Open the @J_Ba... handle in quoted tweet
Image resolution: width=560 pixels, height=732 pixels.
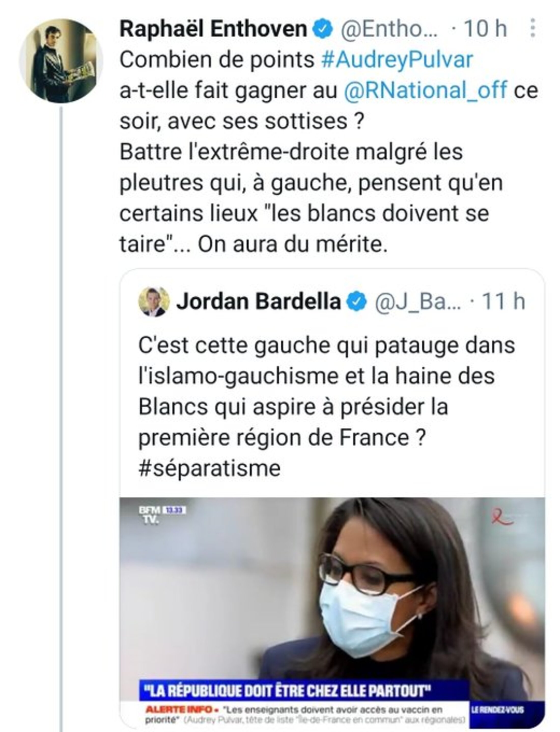(418, 302)
